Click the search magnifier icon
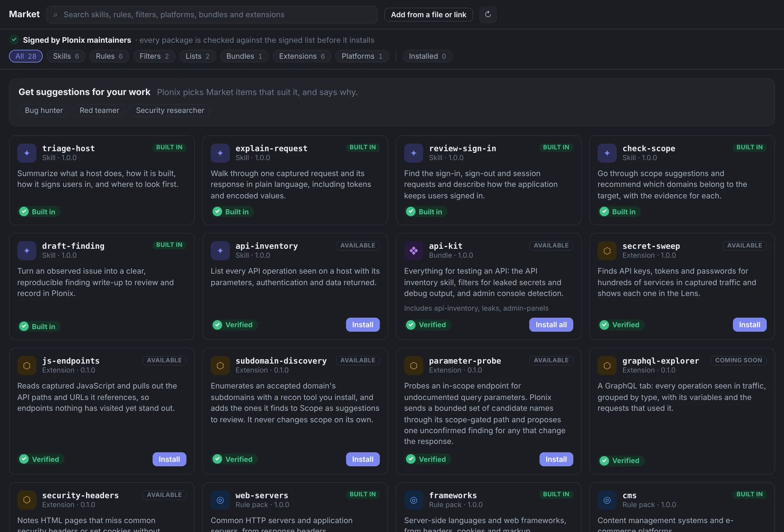Image resolution: width=784 pixels, height=532 pixels. click(56, 15)
